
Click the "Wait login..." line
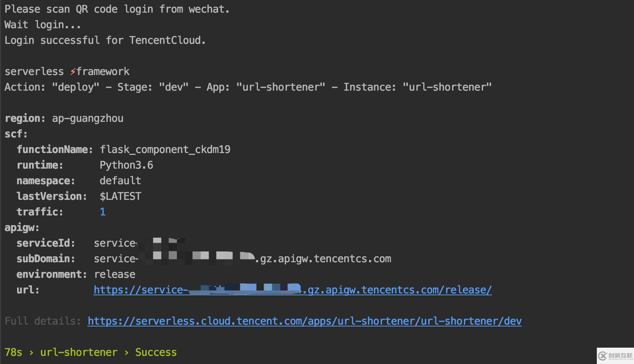[42, 25]
